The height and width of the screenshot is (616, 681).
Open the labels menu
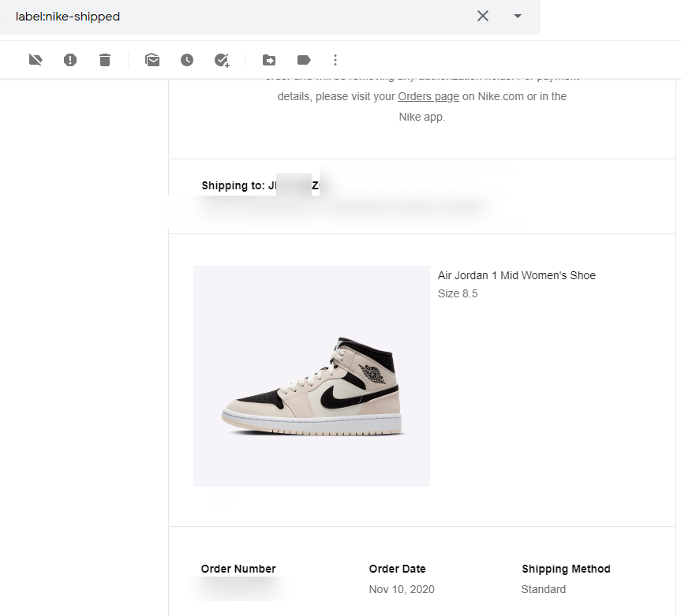pos(303,59)
